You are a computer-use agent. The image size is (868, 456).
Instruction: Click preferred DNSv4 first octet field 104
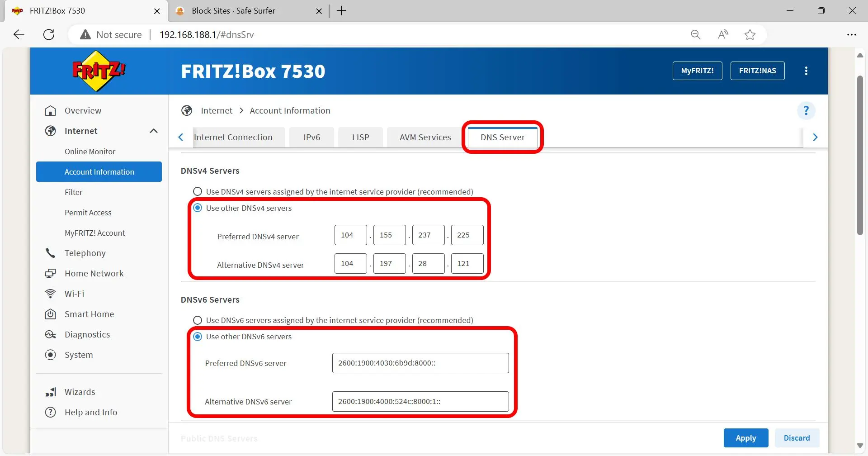351,235
